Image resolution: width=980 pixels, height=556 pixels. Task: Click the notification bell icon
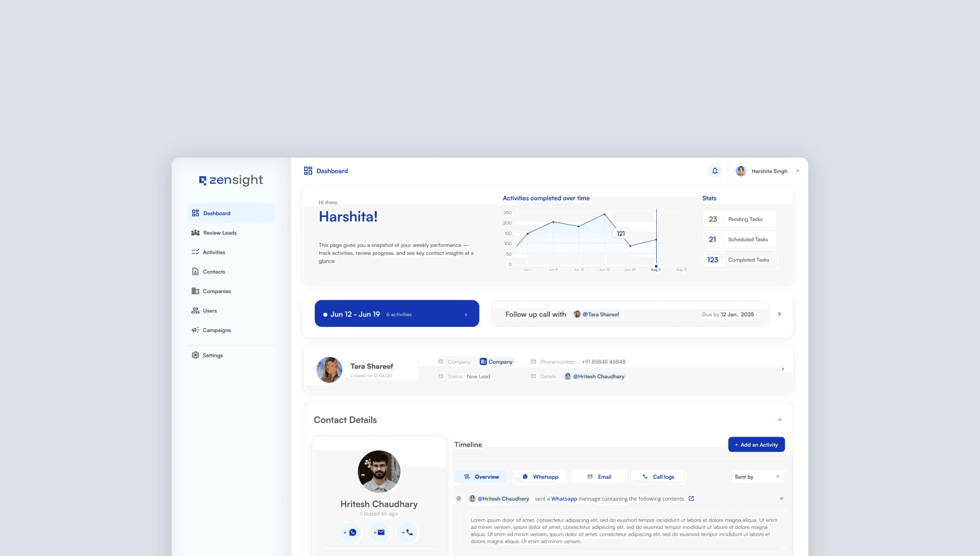click(715, 171)
